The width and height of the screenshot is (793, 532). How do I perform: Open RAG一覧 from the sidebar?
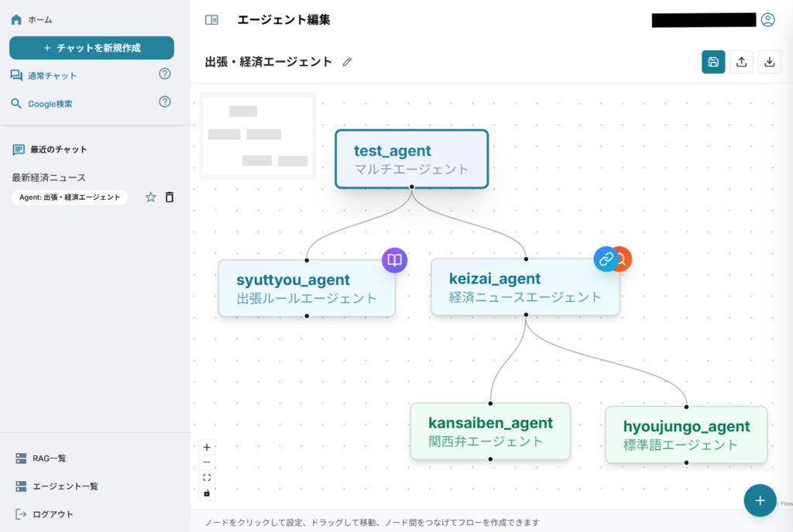coord(49,458)
